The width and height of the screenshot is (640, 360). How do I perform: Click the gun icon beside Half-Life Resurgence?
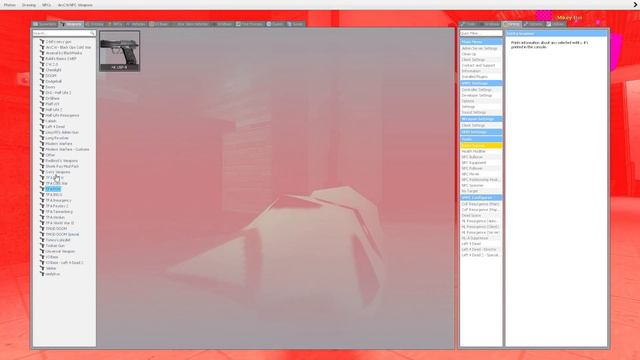[42, 116]
